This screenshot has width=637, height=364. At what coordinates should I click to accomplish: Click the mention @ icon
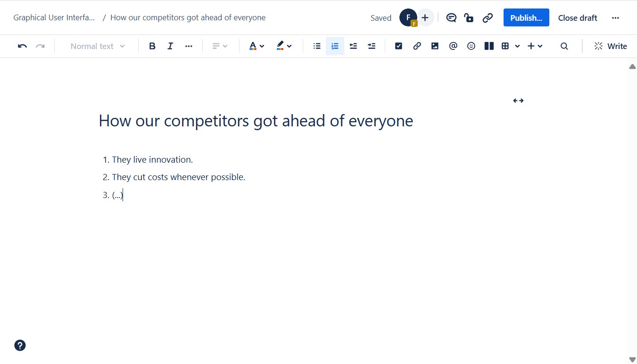pos(453,46)
